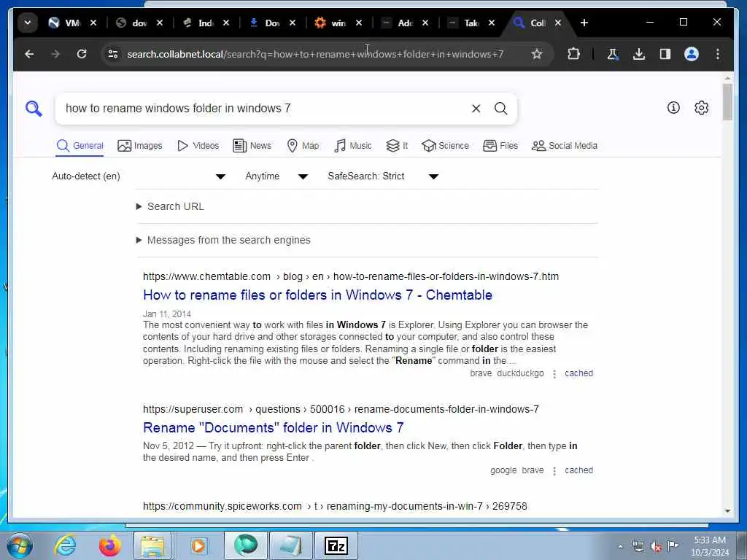
Task: Bookmark this page with star icon
Action: [537, 54]
